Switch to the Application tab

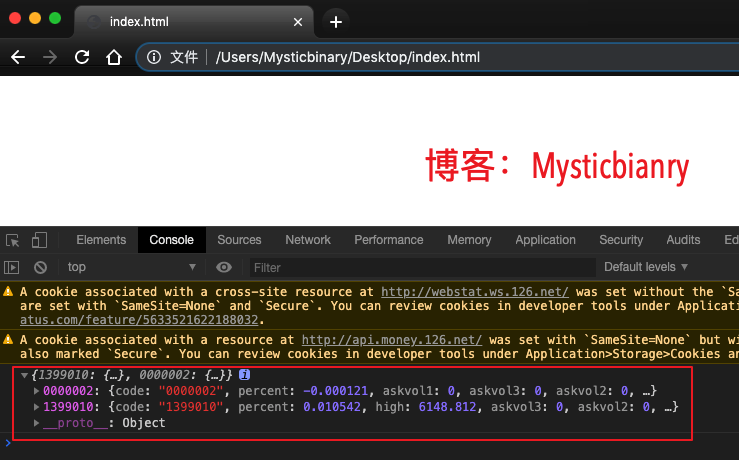[x=545, y=240]
